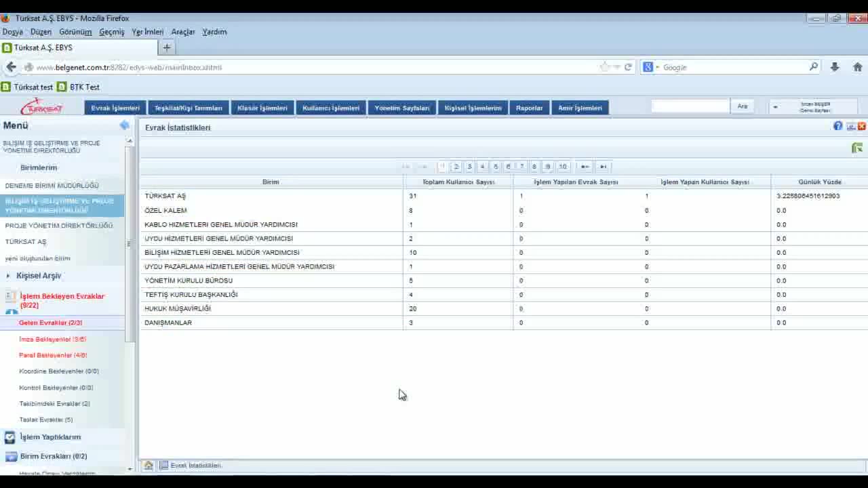Close the Evrak İstatistikleri panel with red X

click(862, 127)
